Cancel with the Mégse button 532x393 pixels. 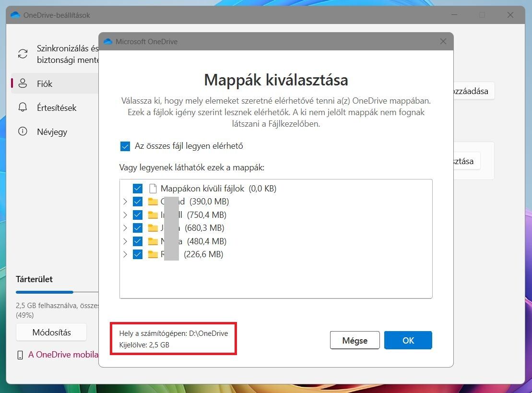(355, 340)
